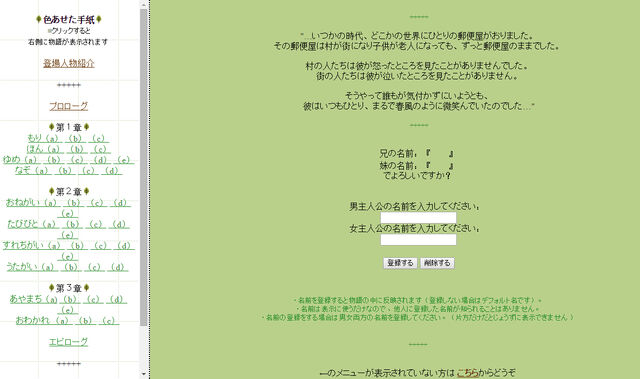The image size is (640, 379).
Task: Open part (d) of うたがい
Action: (x=118, y=267)
